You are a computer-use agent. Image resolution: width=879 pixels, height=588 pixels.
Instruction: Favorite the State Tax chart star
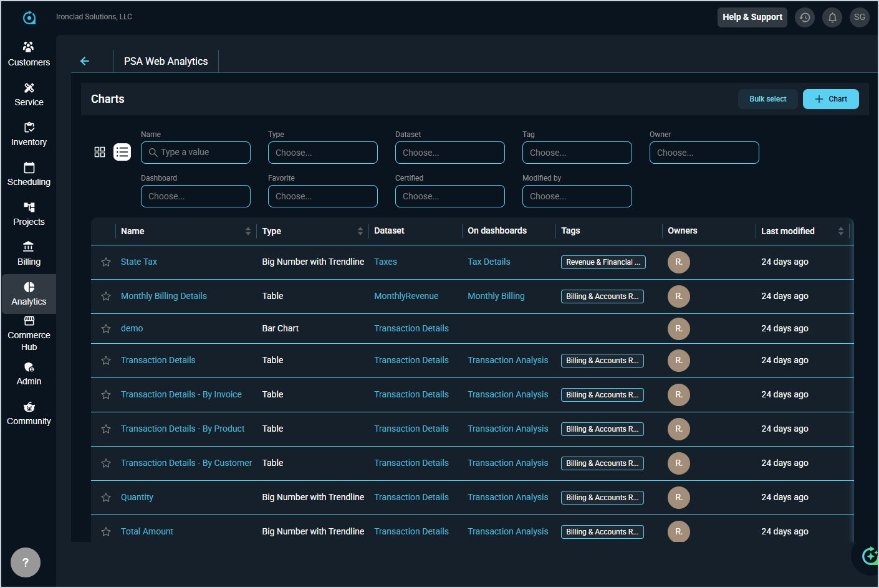click(106, 262)
